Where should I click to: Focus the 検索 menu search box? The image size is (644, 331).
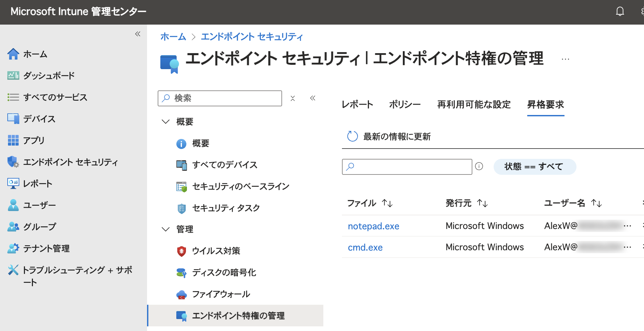[x=220, y=98]
